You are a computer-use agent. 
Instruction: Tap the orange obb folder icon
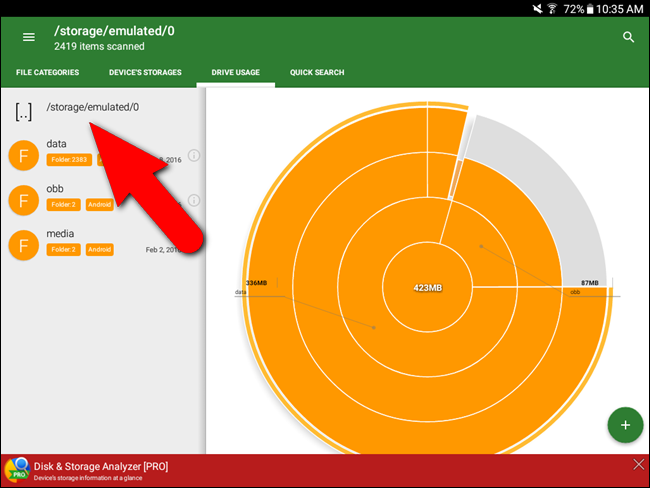23,200
